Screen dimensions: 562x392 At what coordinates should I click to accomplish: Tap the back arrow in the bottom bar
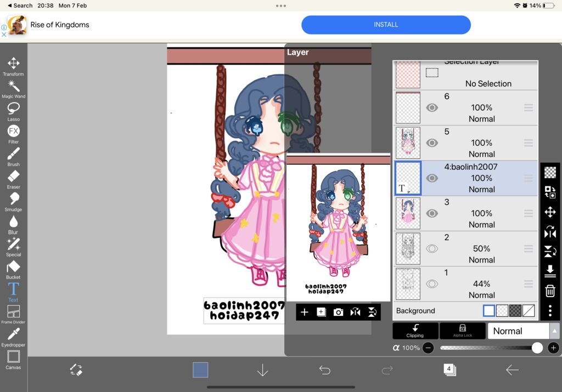click(x=512, y=370)
